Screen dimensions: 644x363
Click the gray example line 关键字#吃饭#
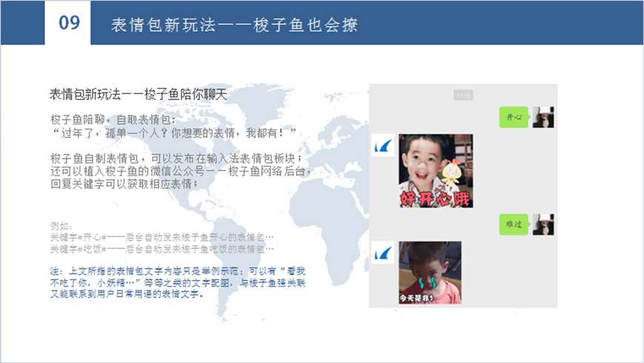161,249
